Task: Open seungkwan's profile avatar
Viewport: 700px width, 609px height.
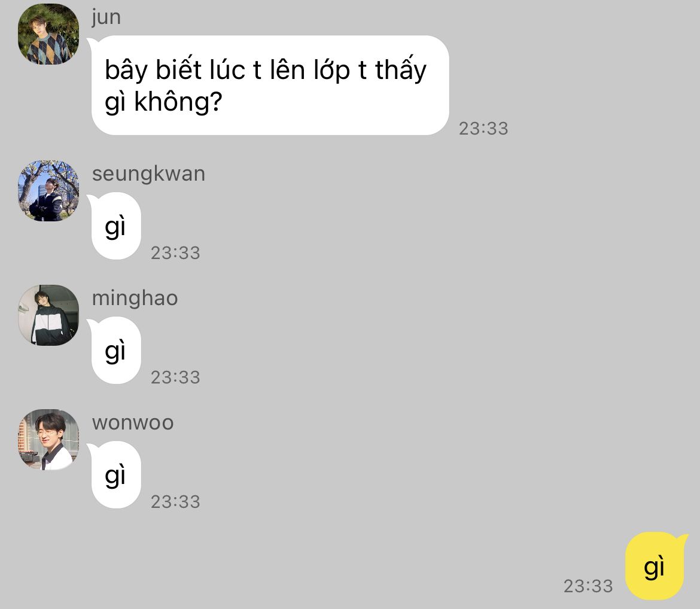Action: tap(48, 191)
